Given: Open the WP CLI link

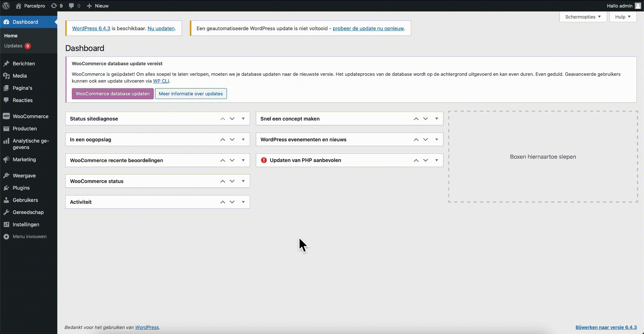Looking at the screenshot, I should point(161,81).
